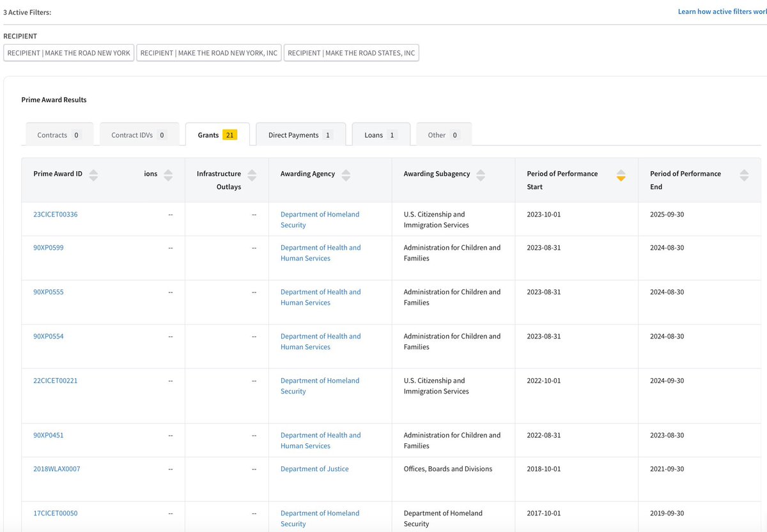Select the Direct Payments tab
Image resolution: width=767 pixels, height=532 pixels.
click(x=300, y=135)
